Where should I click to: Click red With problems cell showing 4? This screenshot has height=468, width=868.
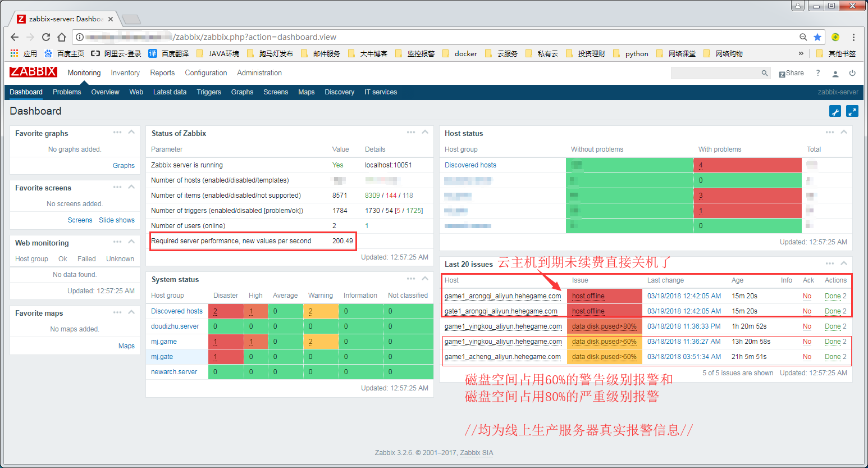coord(748,165)
